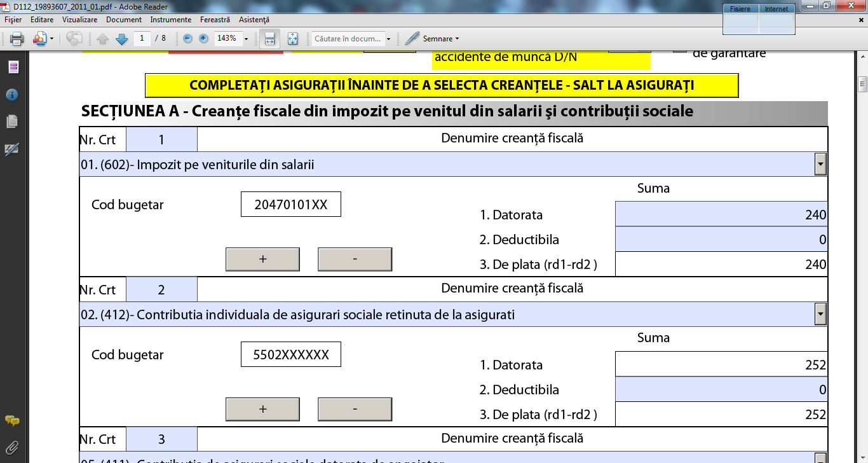This screenshot has width=868, height=463.
Task: Open the comments panel speech bubbles icon
Action: (12, 421)
